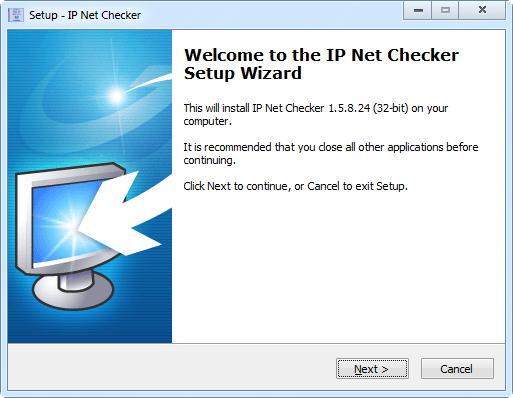Click the word "continuing." in recommendation paragraph
The image size is (513, 398).
[209, 160]
